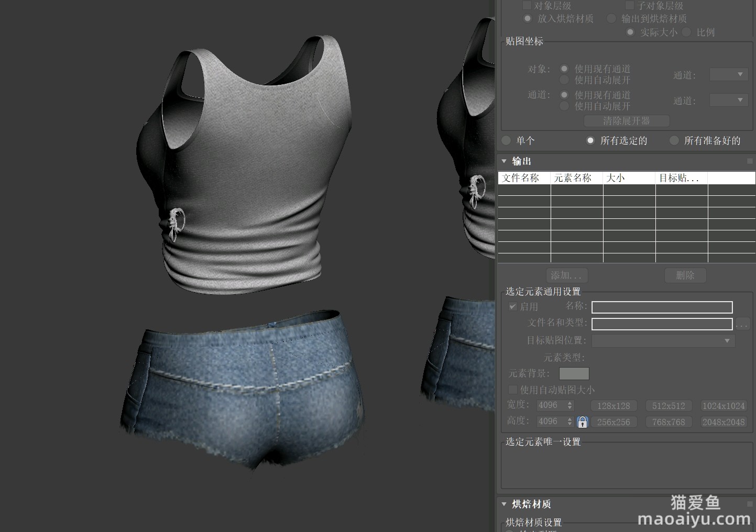The image size is (756, 532).
Task: Select the 所有选定的 radio option
Action: click(x=590, y=140)
